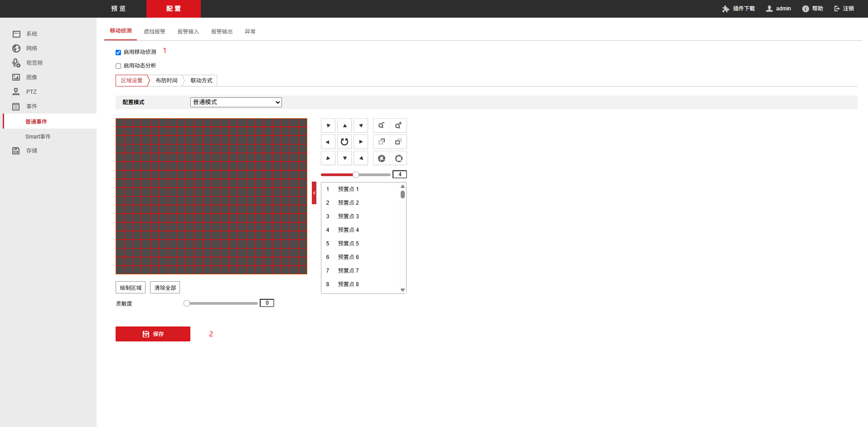Viewport: 868px width, 427px height.
Task: Disable the 启用移动侦测 checkbox
Action: [118, 53]
